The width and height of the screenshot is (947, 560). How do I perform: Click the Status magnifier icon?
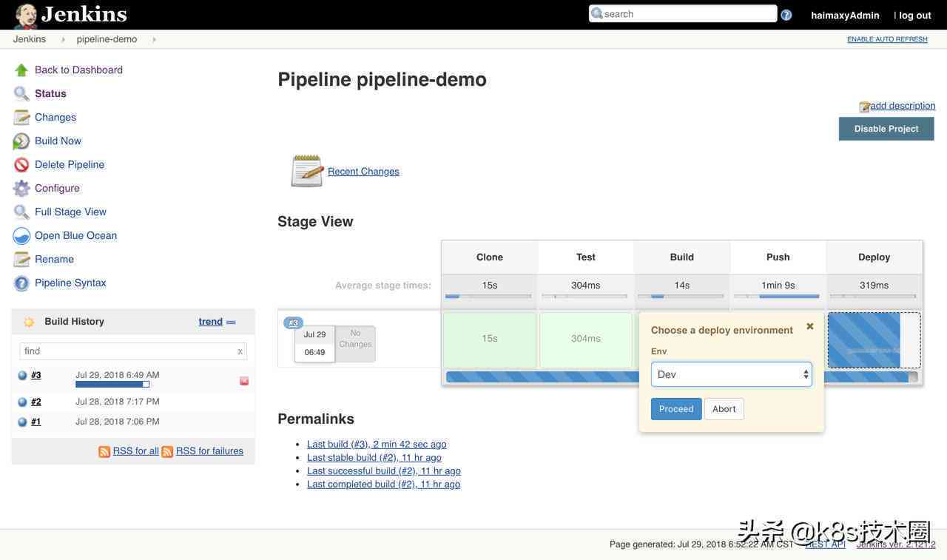pos(21,94)
